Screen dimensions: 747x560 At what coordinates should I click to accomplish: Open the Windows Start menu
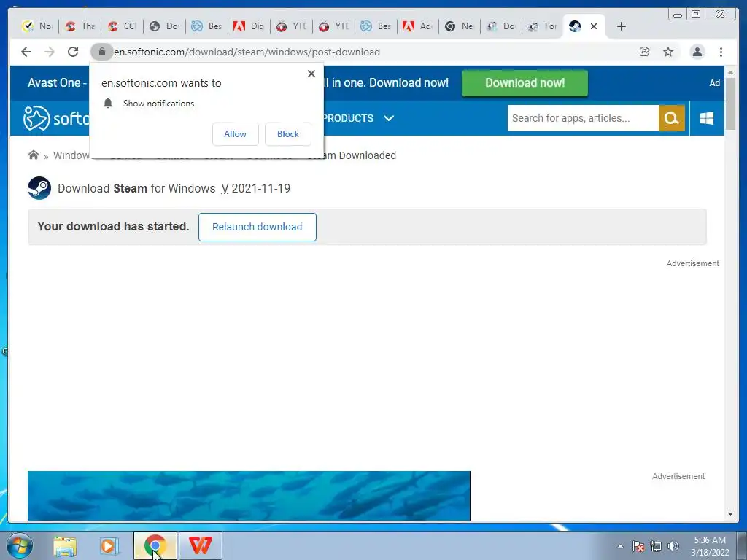point(19,545)
